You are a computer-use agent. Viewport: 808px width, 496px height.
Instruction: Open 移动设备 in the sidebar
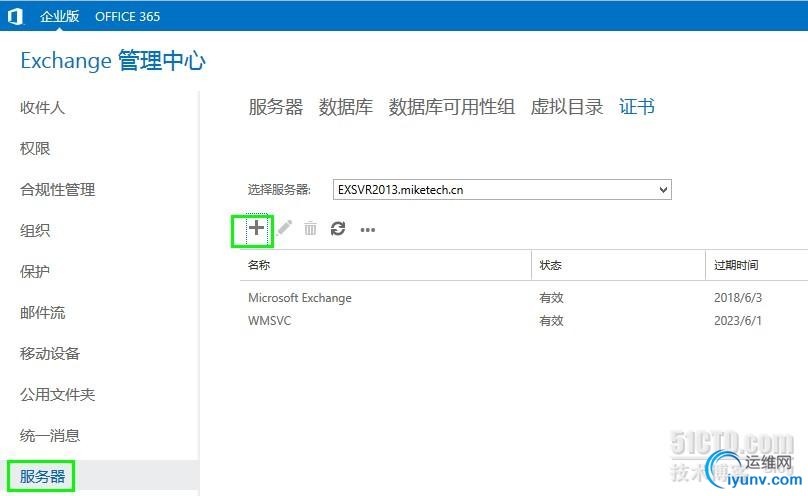click(50, 353)
